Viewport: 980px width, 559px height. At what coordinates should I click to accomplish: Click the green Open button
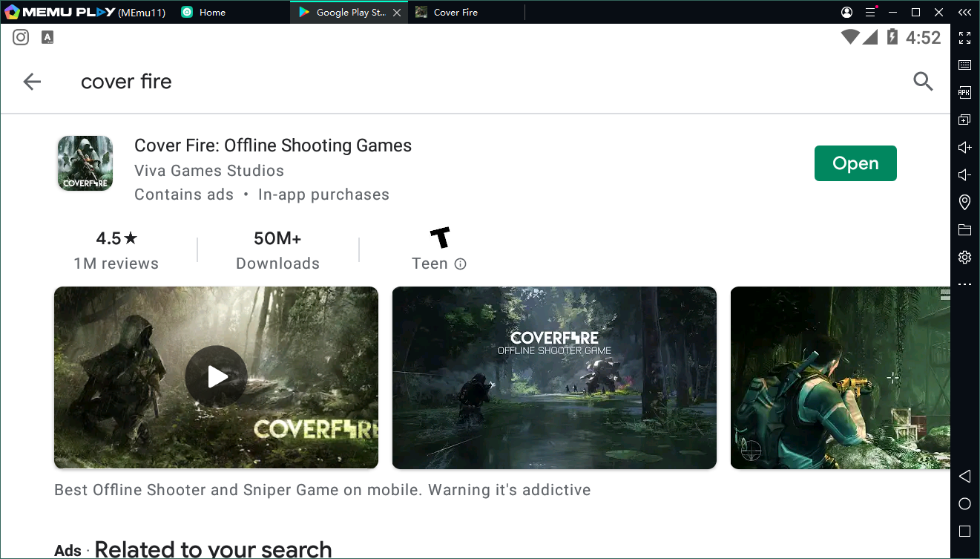(855, 163)
